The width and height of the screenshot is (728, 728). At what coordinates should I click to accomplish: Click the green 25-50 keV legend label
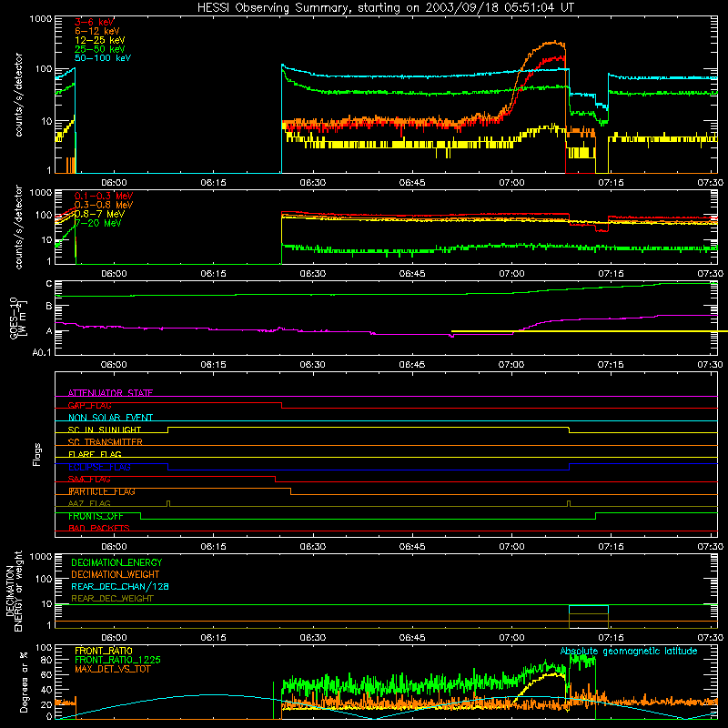click(100, 49)
